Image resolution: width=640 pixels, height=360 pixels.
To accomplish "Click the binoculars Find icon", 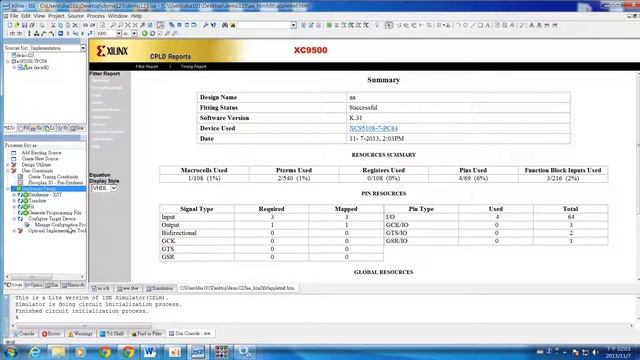I will tap(225, 25).
